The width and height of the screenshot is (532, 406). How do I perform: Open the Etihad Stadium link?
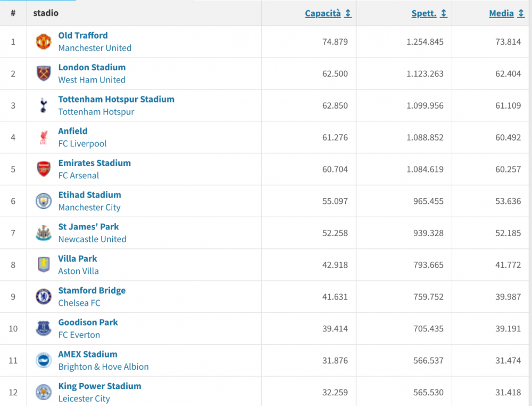click(x=89, y=195)
